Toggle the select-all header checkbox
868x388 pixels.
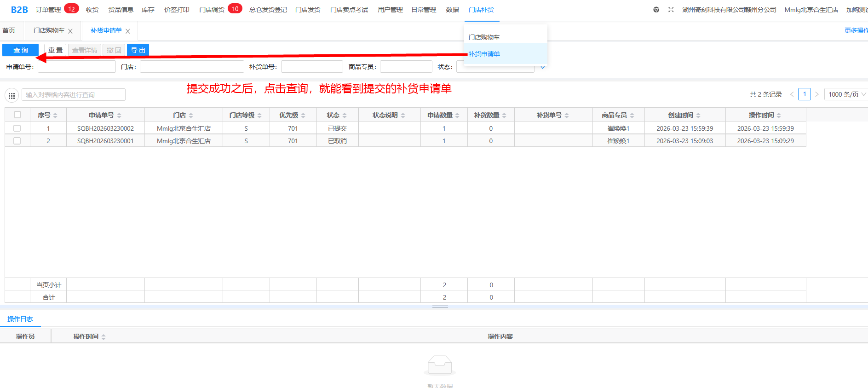17,115
